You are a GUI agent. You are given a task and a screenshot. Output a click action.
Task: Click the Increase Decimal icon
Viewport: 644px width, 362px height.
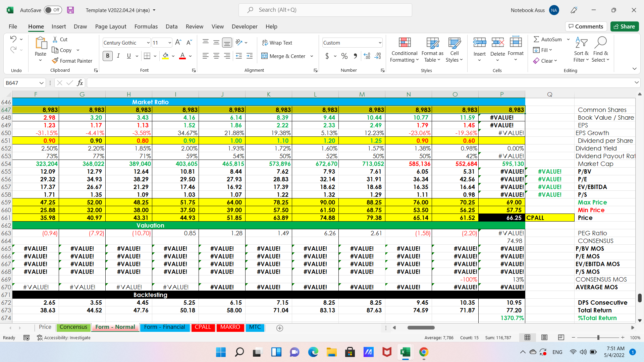point(367,56)
